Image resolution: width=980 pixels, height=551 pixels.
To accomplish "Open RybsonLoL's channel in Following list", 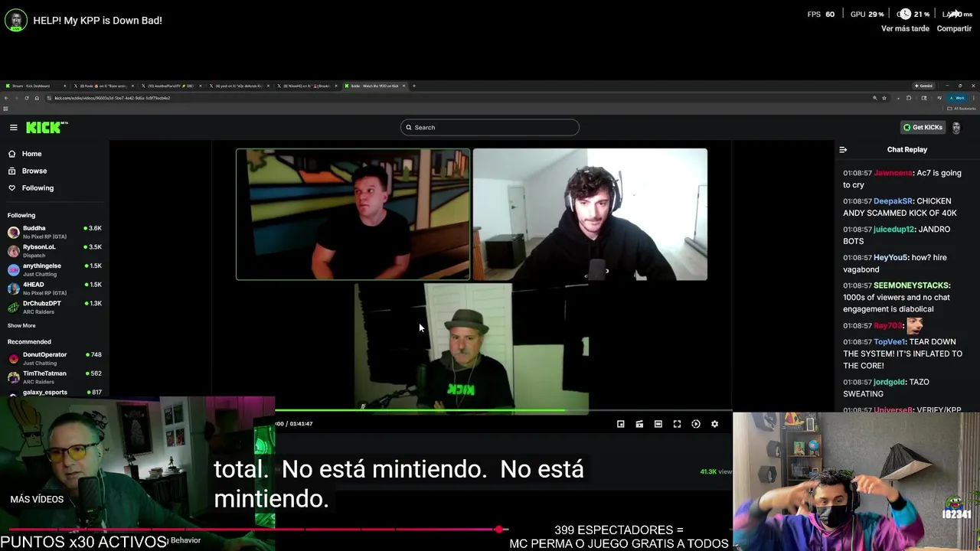I will (54, 251).
